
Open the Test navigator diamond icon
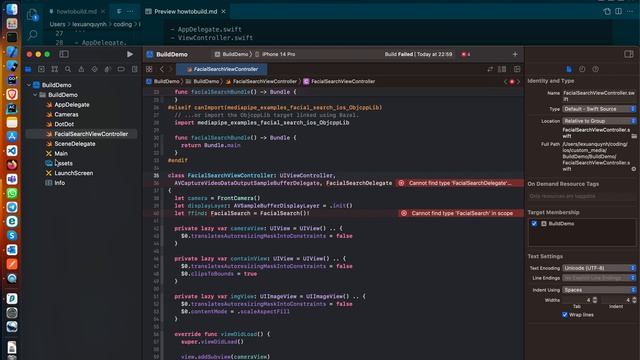coord(94,69)
